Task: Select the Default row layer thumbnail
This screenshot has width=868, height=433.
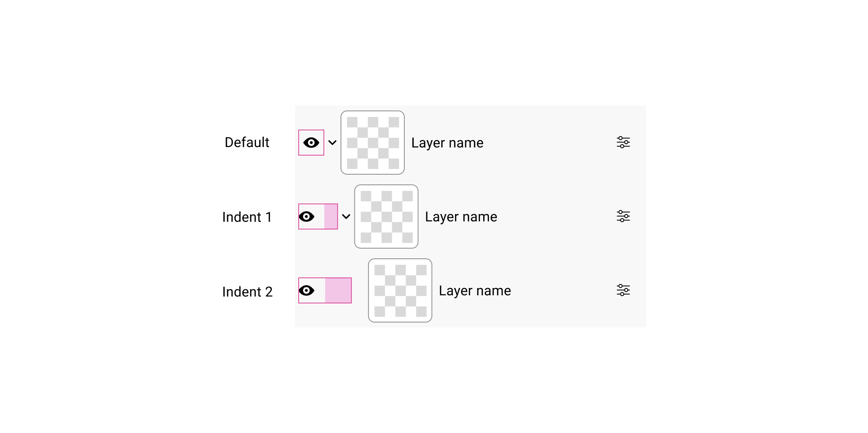Action: 373,143
